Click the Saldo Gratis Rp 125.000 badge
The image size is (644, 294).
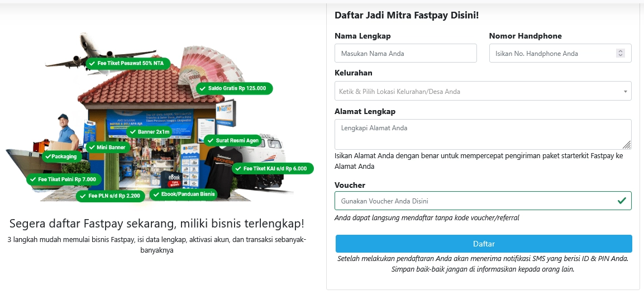click(234, 88)
